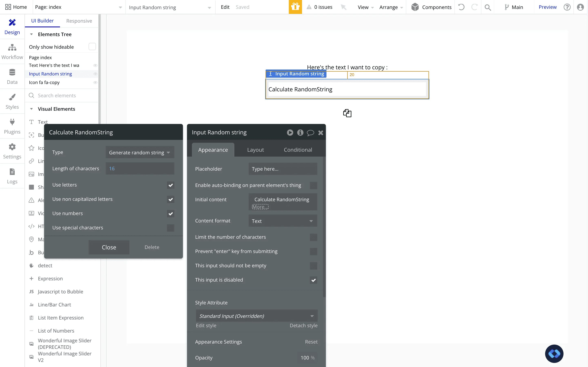Image resolution: width=588 pixels, height=367 pixels.
Task: Open the app search tool
Action: (488, 7)
